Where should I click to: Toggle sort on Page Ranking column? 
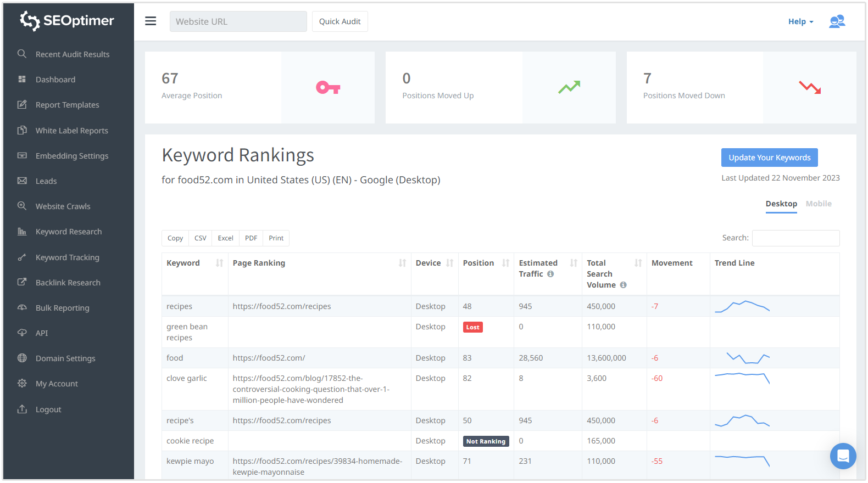402,263
